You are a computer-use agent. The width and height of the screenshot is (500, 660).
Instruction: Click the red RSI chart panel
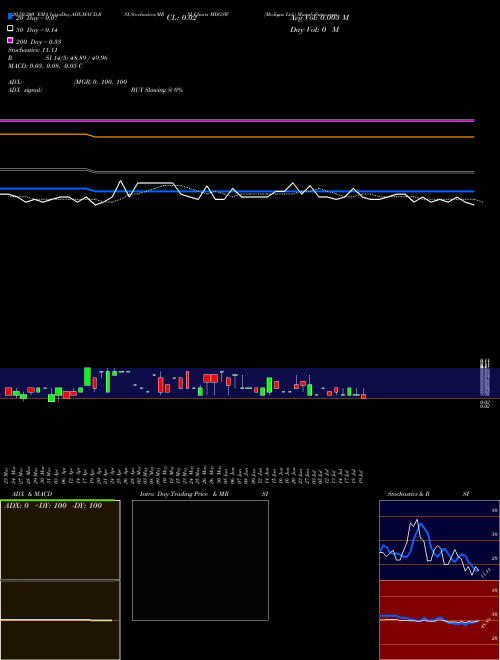click(439, 620)
